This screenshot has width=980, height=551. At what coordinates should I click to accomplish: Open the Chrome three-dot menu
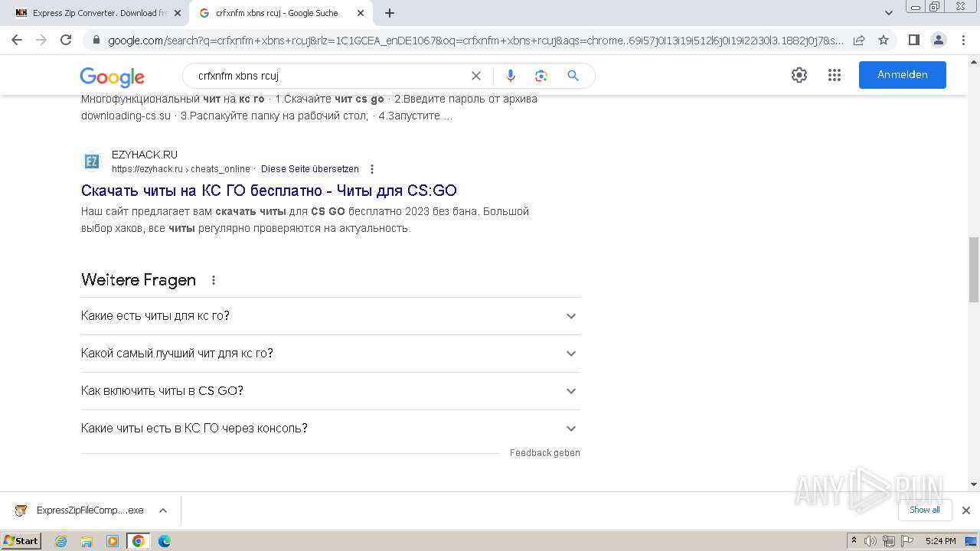[963, 40]
